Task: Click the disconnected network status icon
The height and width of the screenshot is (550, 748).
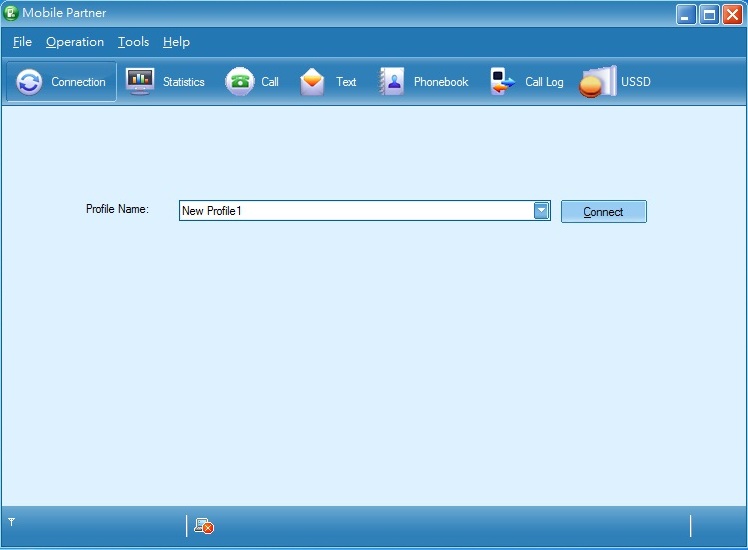Action: [x=204, y=526]
